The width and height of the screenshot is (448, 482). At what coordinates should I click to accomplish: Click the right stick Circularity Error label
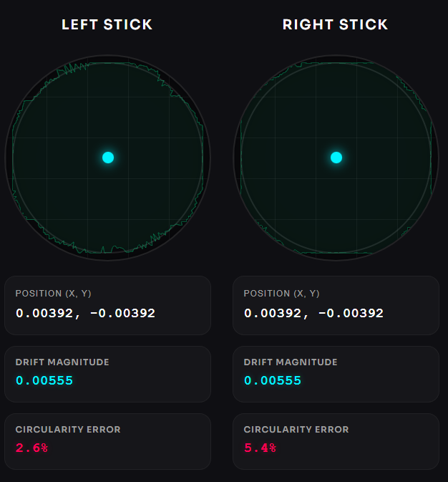[x=296, y=430]
